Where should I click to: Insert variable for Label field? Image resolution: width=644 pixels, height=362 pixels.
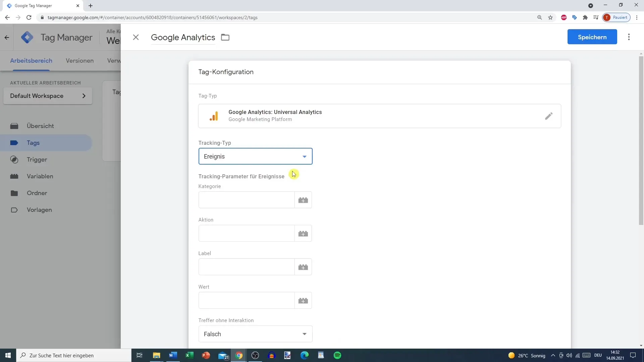303,267
